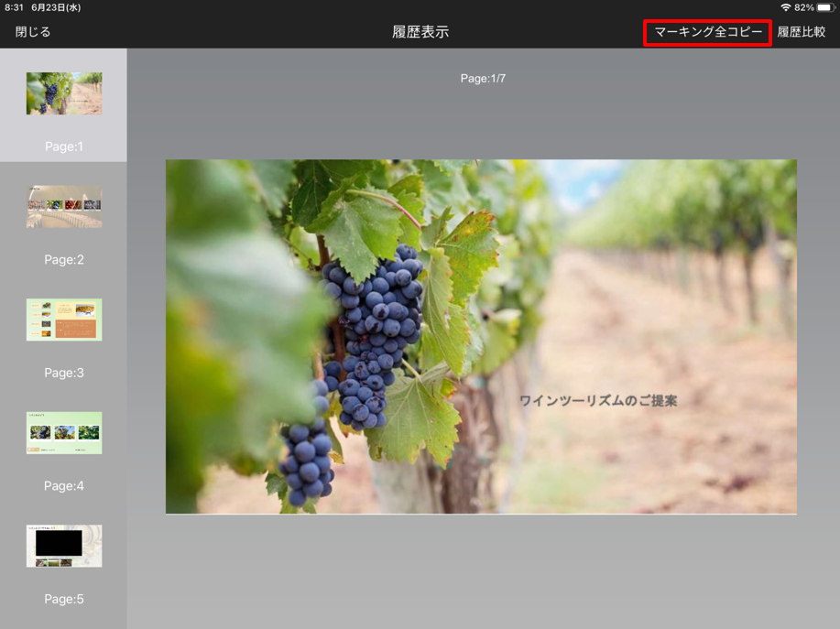Jump to the Page 4 thumbnail
Screen dimensions: 840x629
64,432
